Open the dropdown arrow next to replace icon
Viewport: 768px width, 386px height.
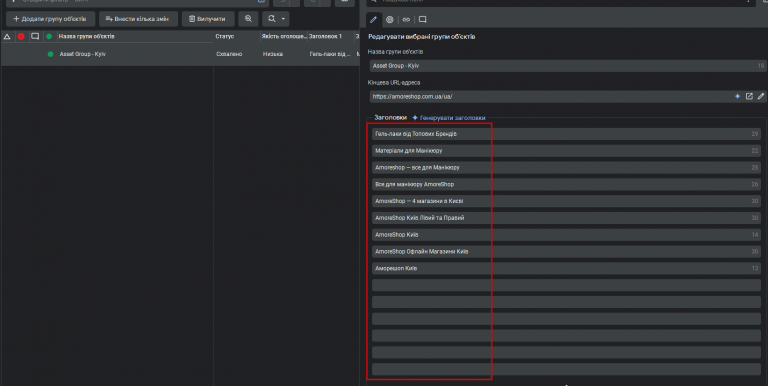coord(283,19)
